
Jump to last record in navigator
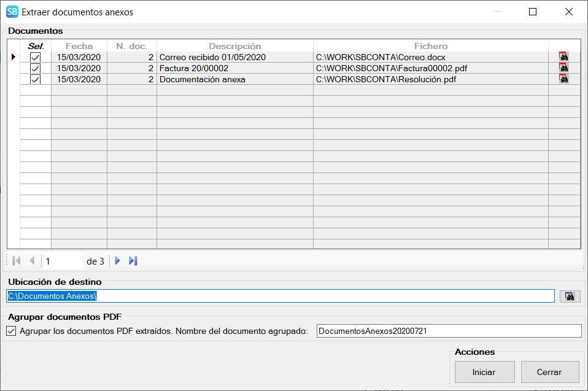pyautogui.click(x=133, y=261)
